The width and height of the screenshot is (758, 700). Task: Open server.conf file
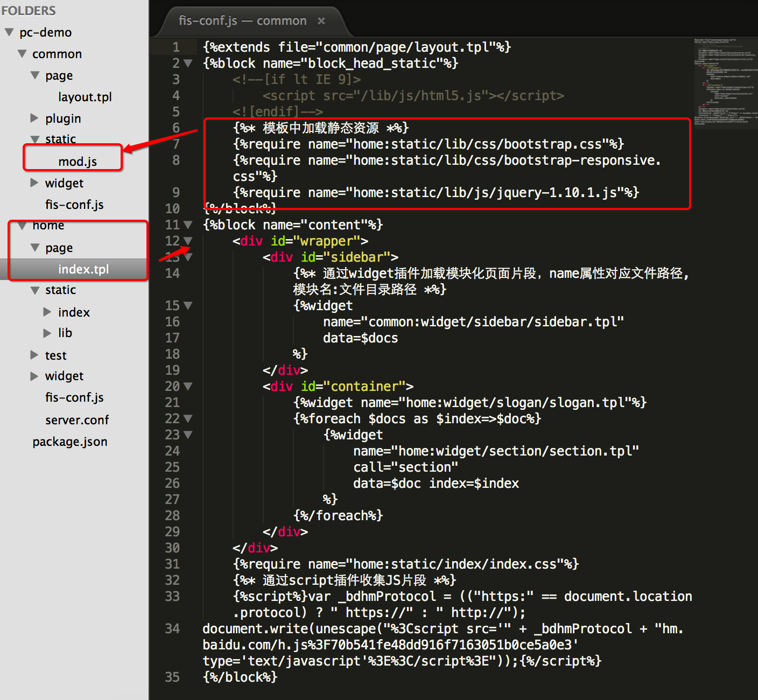(x=77, y=420)
